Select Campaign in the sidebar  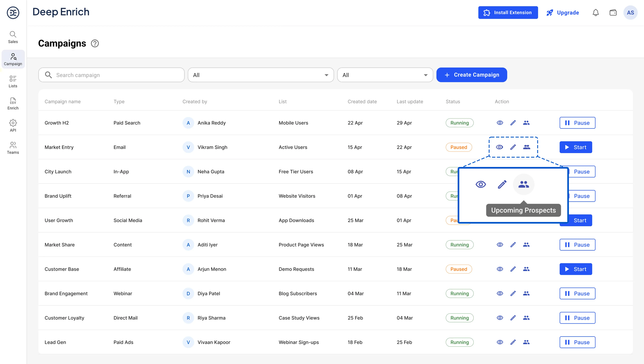click(13, 59)
